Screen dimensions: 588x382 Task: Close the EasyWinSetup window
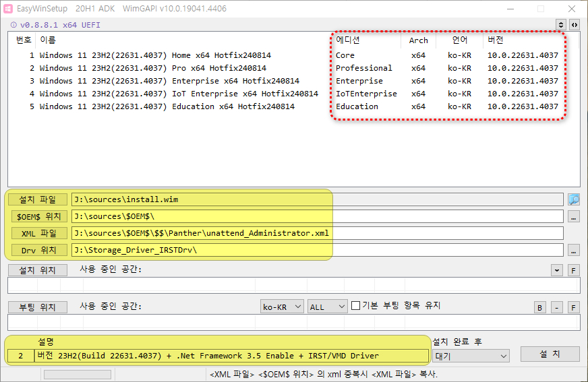[572, 9]
